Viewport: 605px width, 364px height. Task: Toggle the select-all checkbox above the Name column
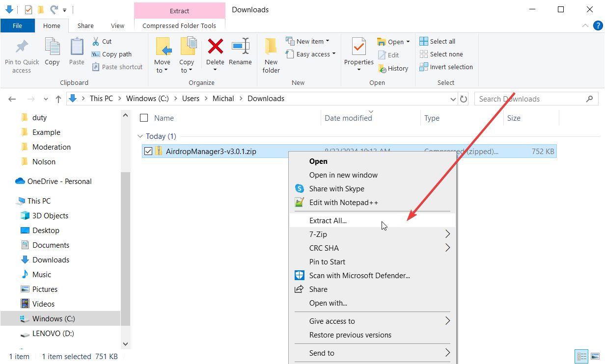point(144,118)
